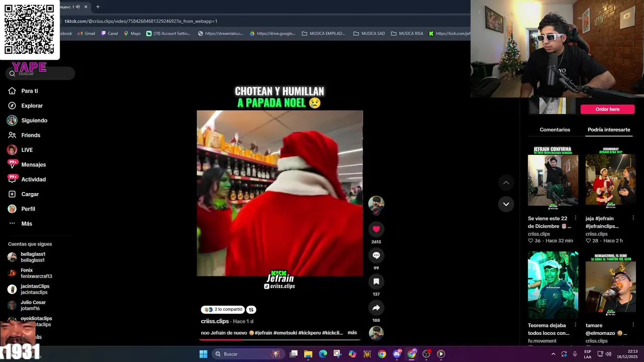Open a new browser tab

98,7
